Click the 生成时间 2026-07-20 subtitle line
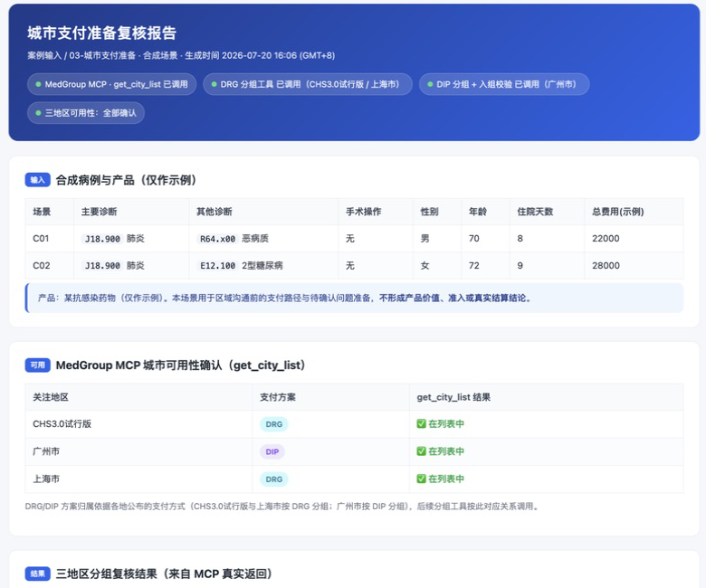This screenshot has height=588, width=706. coord(181,55)
